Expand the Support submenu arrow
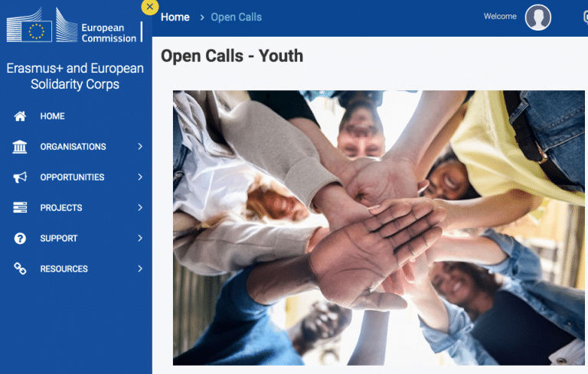588x374 pixels. click(x=140, y=238)
